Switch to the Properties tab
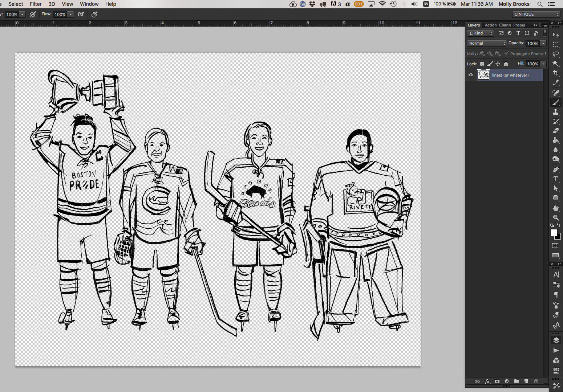The width and height of the screenshot is (563, 392). point(519,25)
